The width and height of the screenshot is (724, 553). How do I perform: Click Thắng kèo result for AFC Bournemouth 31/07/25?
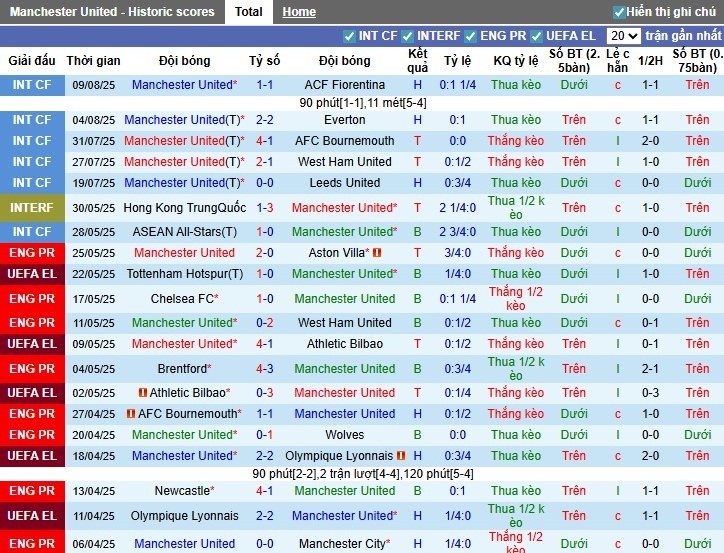click(x=516, y=141)
